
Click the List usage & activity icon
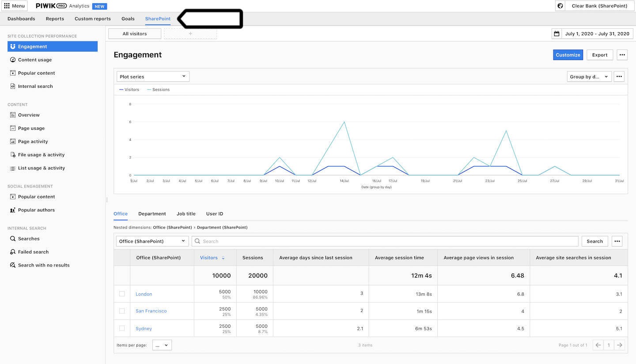pyautogui.click(x=13, y=168)
